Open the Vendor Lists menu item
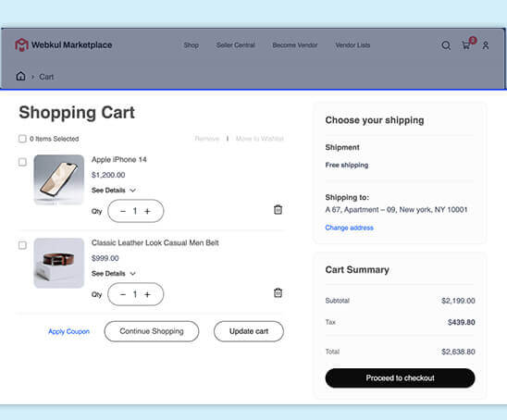 352,45
